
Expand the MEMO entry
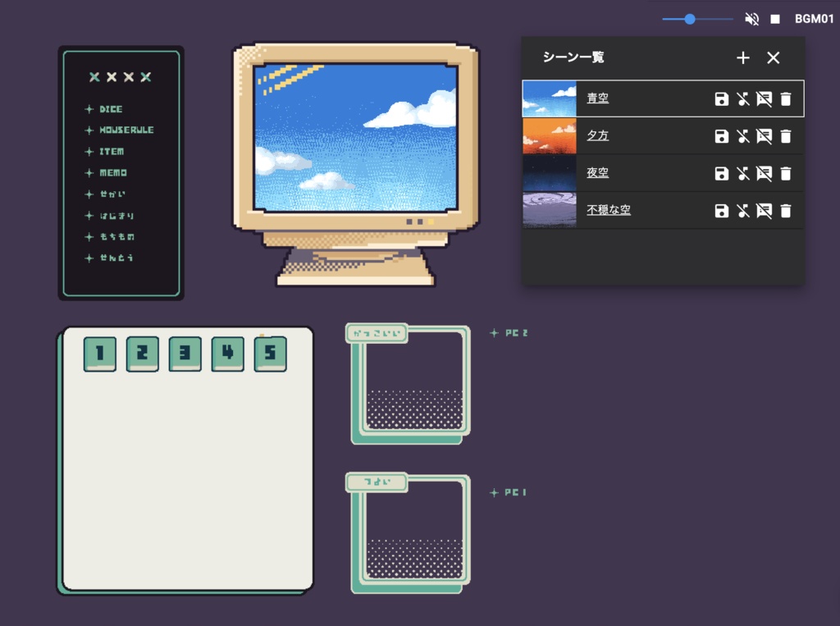point(106,172)
